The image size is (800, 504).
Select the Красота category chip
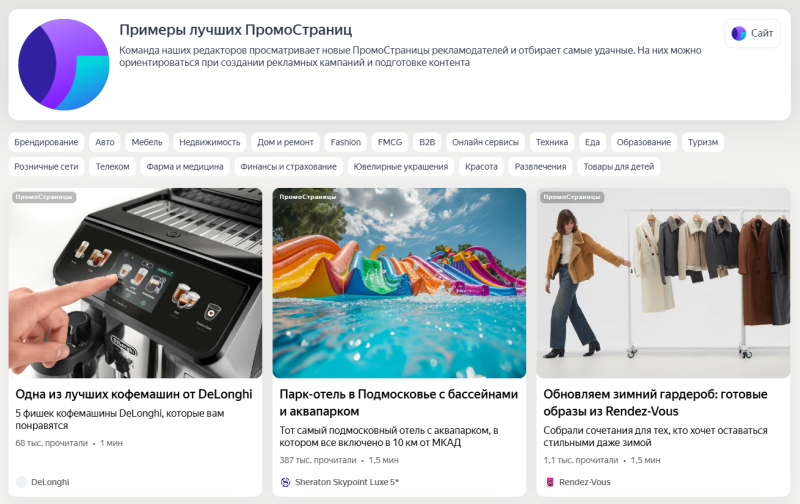481,167
